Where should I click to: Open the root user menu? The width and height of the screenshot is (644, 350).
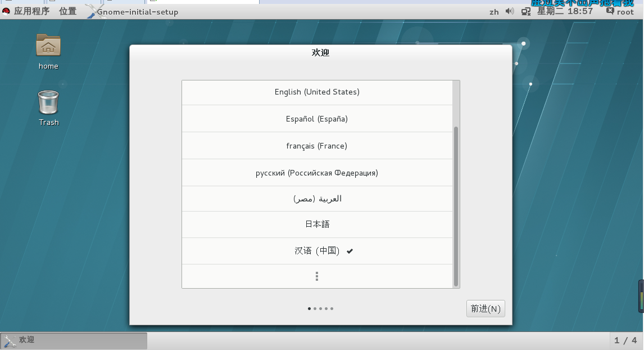pos(625,12)
